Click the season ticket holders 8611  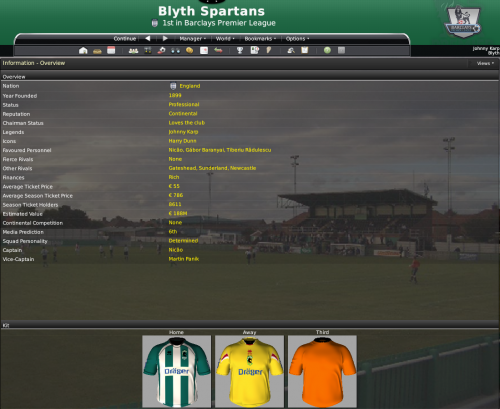175,204
